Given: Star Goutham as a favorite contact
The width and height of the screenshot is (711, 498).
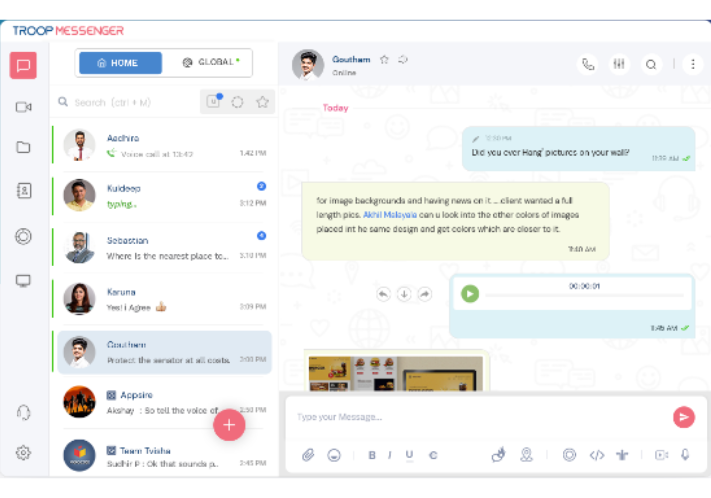Looking at the screenshot, I should (x=385, y=59).
